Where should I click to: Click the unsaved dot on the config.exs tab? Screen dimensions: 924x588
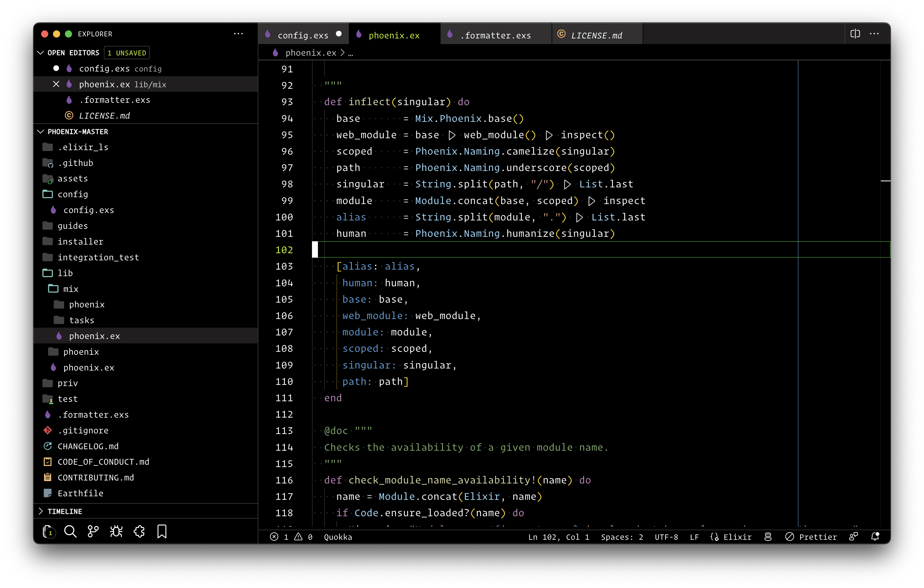[339, 34]
